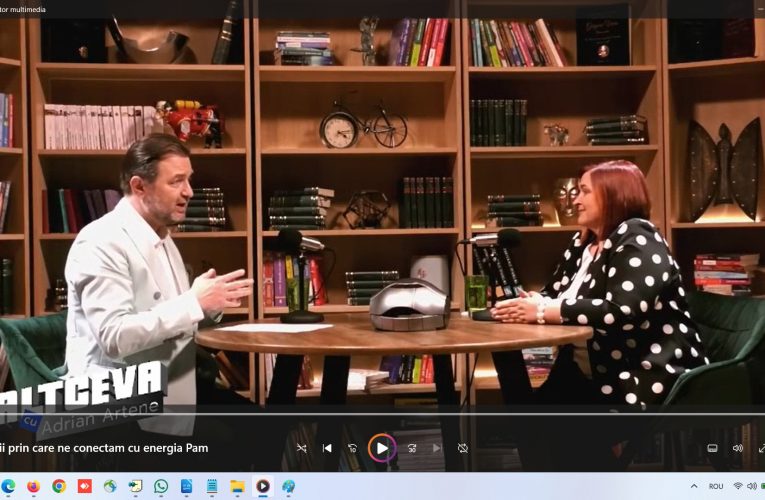Skip to the previous track
This screenshot has height=500, width=765.
327,448
